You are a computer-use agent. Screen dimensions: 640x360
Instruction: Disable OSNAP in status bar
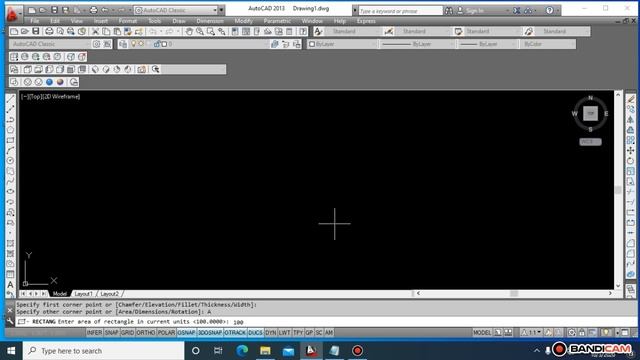click(x=187, y=333)
